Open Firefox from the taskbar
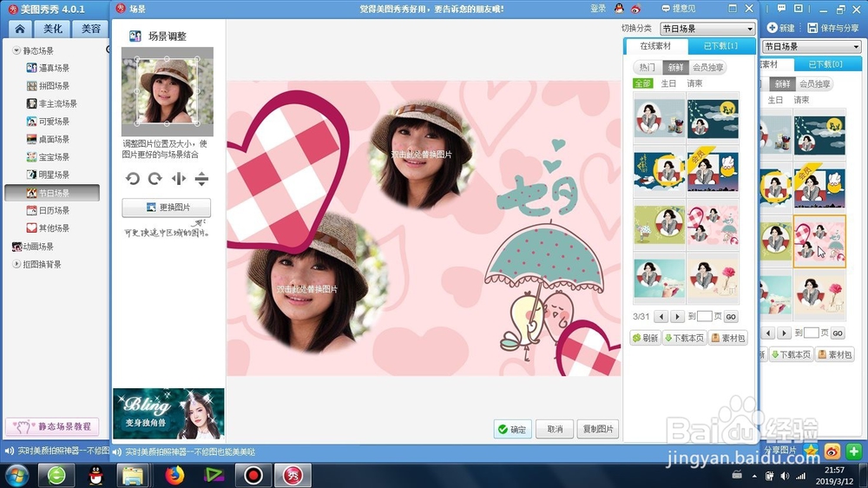This screenshot has height=488, width=868. click(174, 475)
